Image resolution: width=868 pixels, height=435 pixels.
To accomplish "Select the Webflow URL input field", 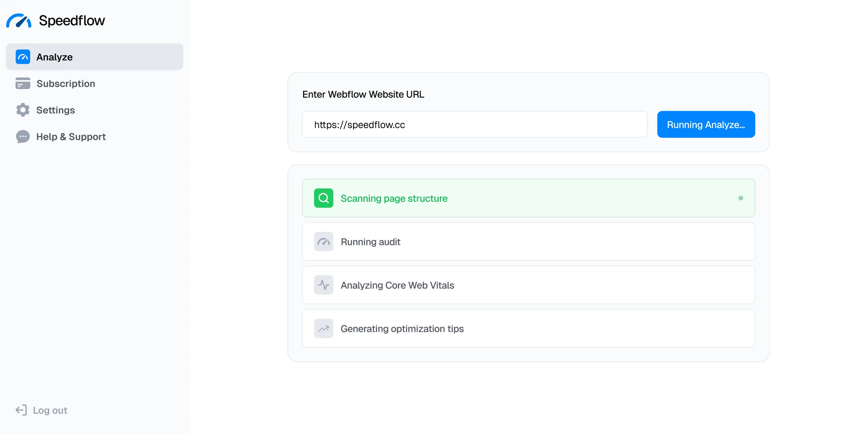I will point(474,124).
